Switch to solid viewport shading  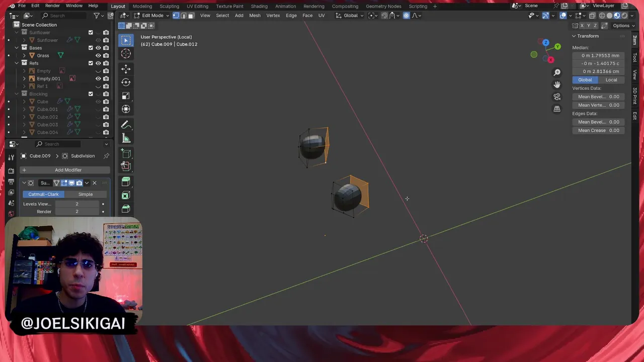pos(610,16)
